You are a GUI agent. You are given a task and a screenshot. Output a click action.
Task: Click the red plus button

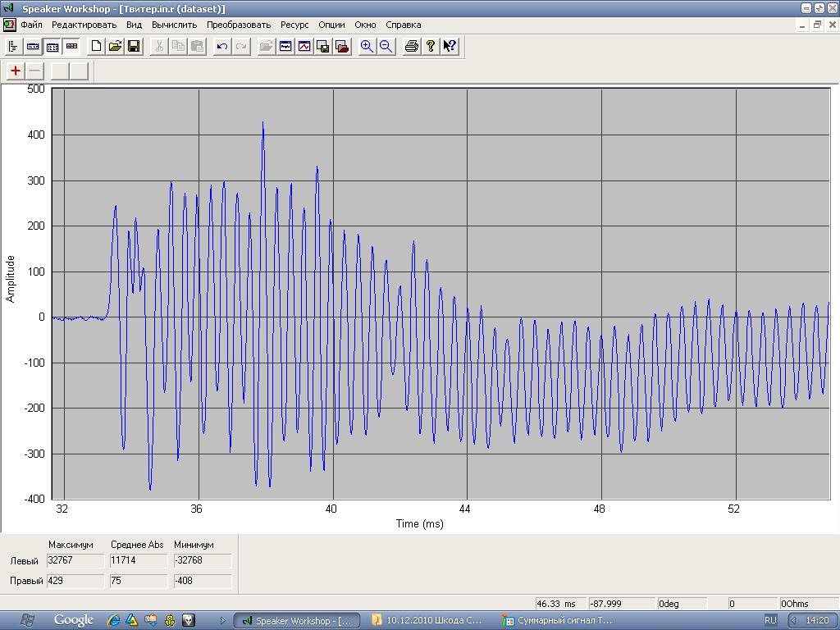16,71
